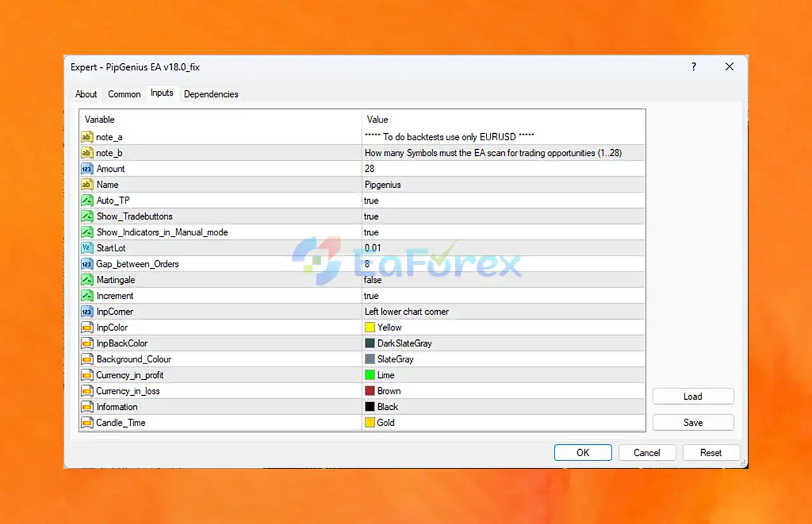Click the string icon beside Name
Viewport: 812px width, 524px height.
click(x=87, y=185)
